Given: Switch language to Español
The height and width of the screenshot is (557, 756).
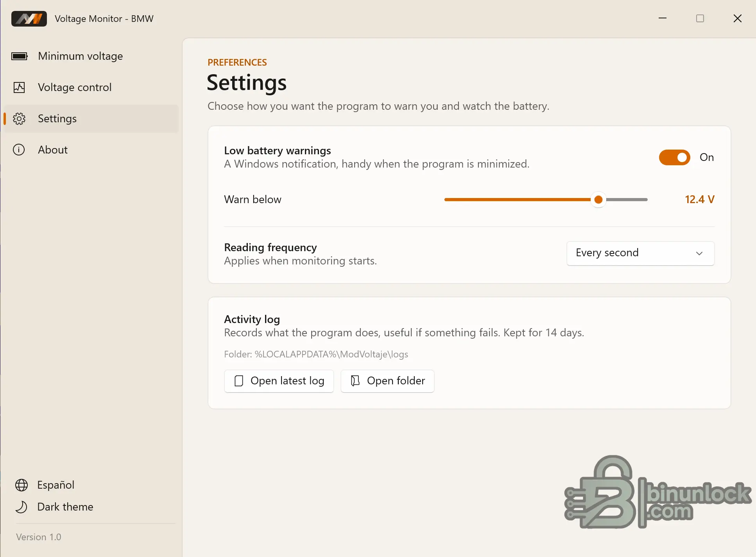Looking at the screenshot, I should coord(56,485).
